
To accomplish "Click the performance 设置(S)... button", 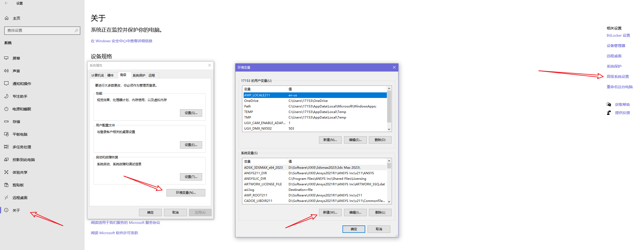I will coord(191,113).
